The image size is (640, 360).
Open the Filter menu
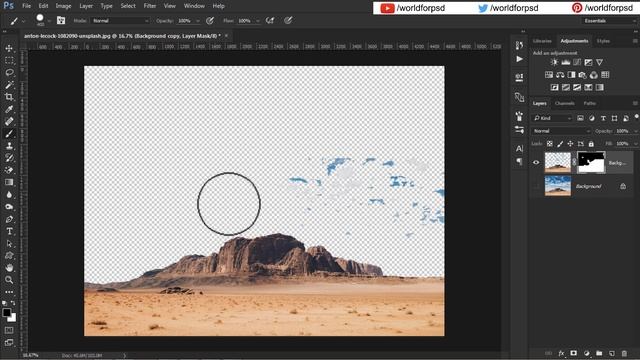click(150, 6)
